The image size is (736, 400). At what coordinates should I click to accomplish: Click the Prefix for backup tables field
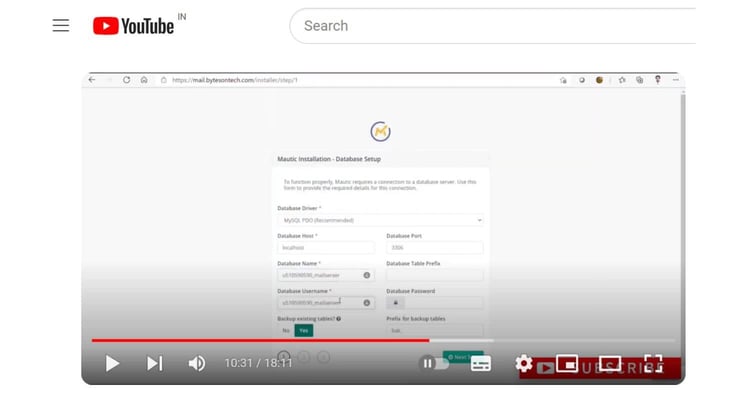434,331
